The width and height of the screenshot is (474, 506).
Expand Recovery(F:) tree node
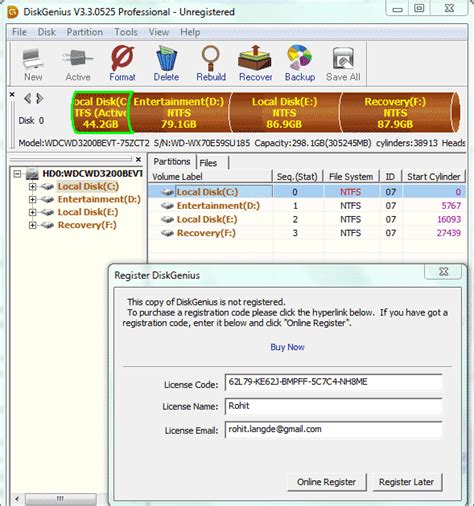[x=32, y=225]
